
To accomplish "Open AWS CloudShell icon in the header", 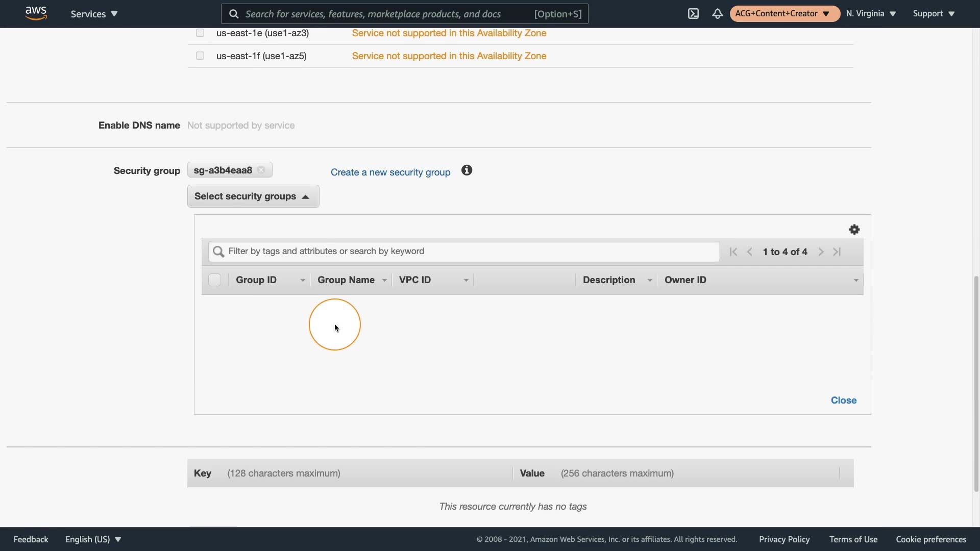I will click(x=693, y=14).
